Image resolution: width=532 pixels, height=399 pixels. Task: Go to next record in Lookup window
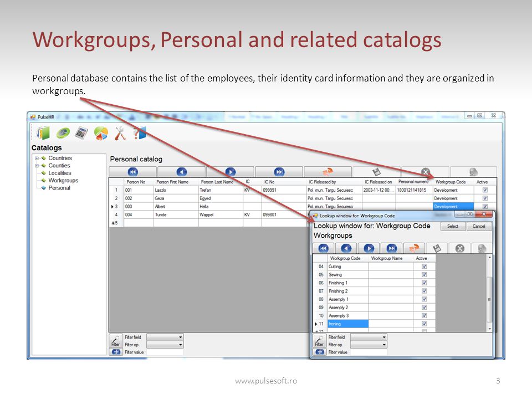point(369,248)
